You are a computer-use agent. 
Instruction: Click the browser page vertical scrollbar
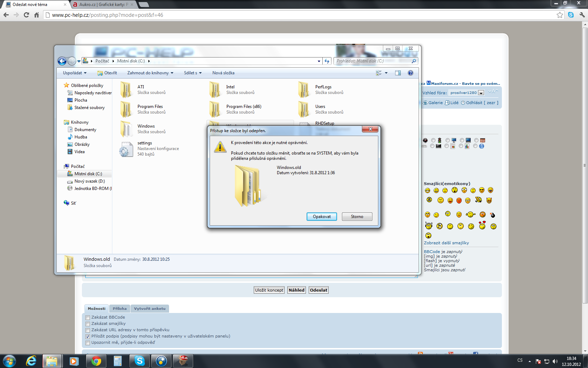(x=585, y=165)
